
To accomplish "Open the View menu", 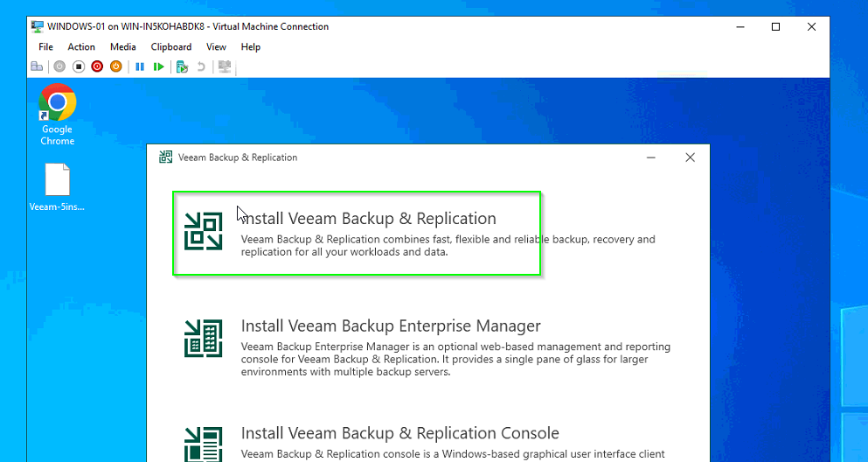I will [x=217, y=47].
